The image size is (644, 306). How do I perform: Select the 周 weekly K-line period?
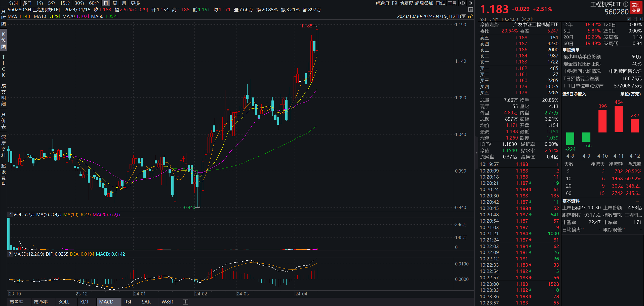[115, 3]
